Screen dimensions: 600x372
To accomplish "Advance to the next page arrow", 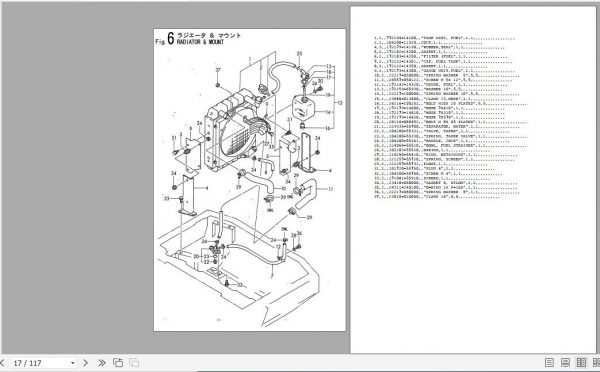I will [x=85, y=362].
